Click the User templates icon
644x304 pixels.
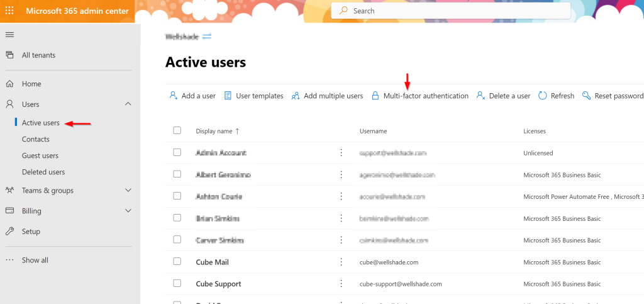228,96
